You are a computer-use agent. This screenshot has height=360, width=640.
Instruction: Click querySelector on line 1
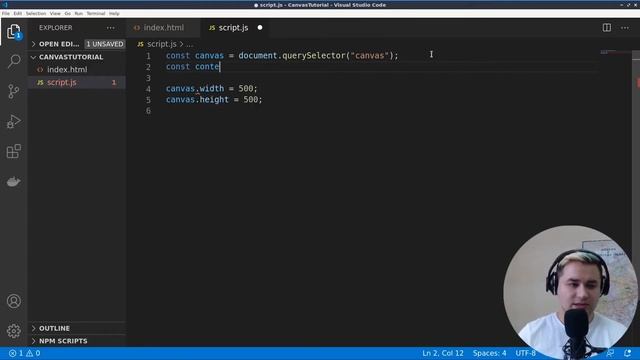[314, 56]
